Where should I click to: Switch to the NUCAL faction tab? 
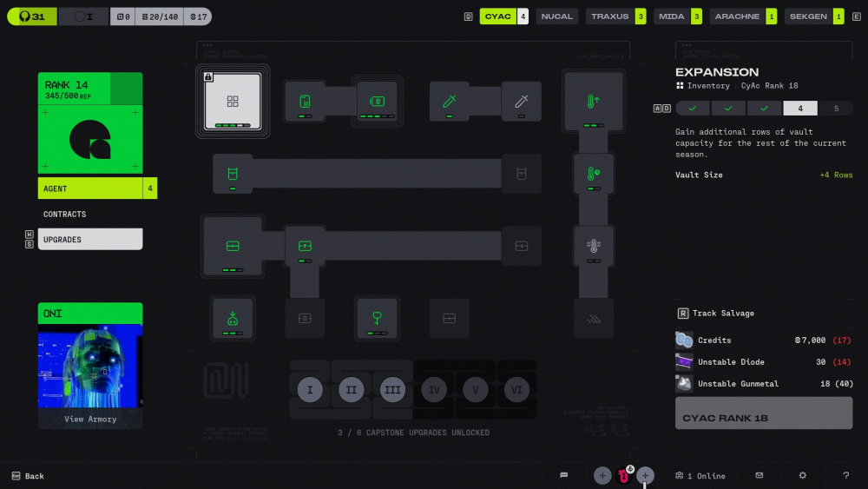557,17
